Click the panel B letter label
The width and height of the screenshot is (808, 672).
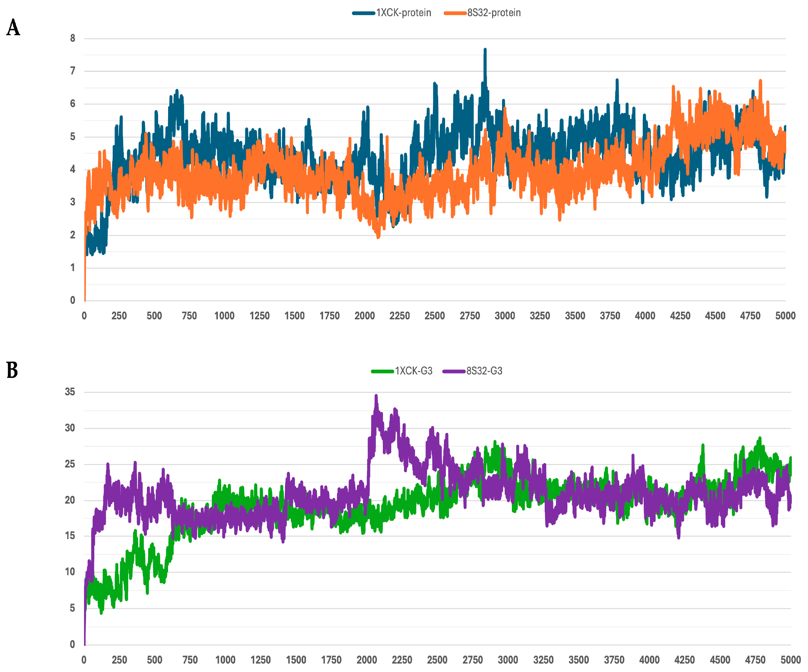click(12, 370)
